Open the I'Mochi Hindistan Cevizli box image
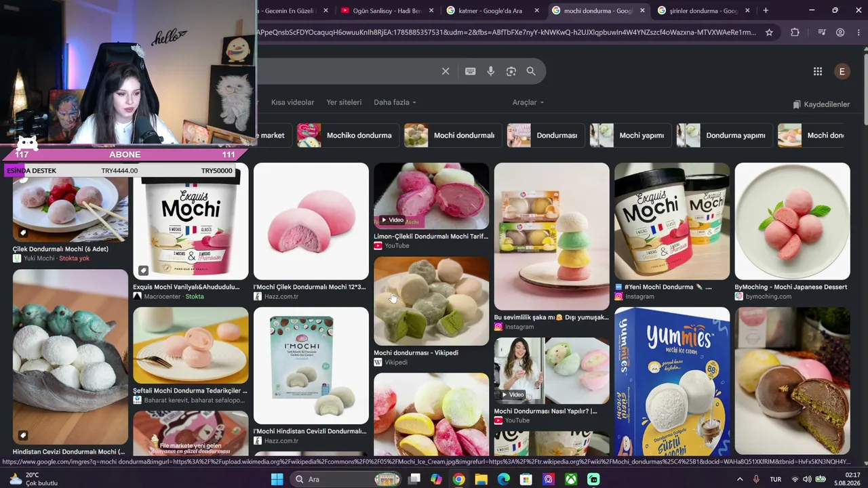 (x=311, y=365)
